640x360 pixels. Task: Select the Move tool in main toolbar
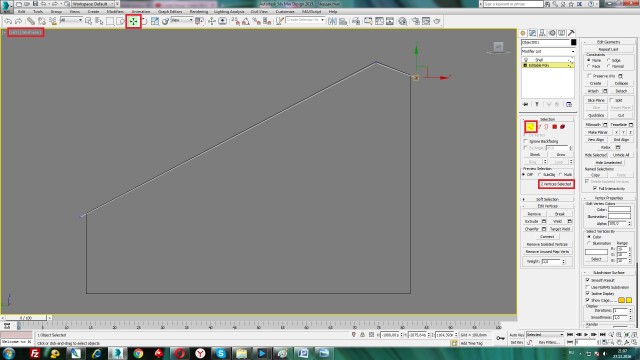click(x=133, y=21)
